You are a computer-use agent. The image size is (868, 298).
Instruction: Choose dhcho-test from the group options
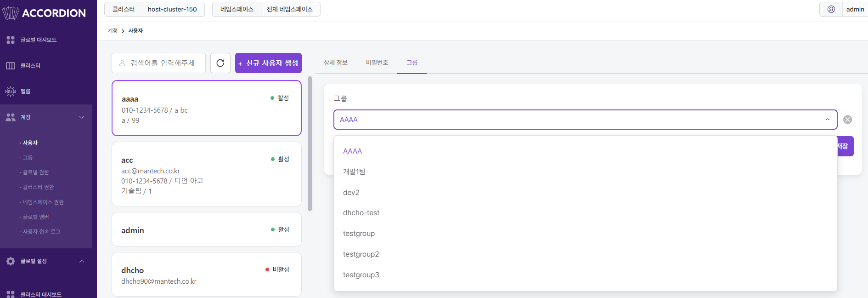[x=585, y=213]
